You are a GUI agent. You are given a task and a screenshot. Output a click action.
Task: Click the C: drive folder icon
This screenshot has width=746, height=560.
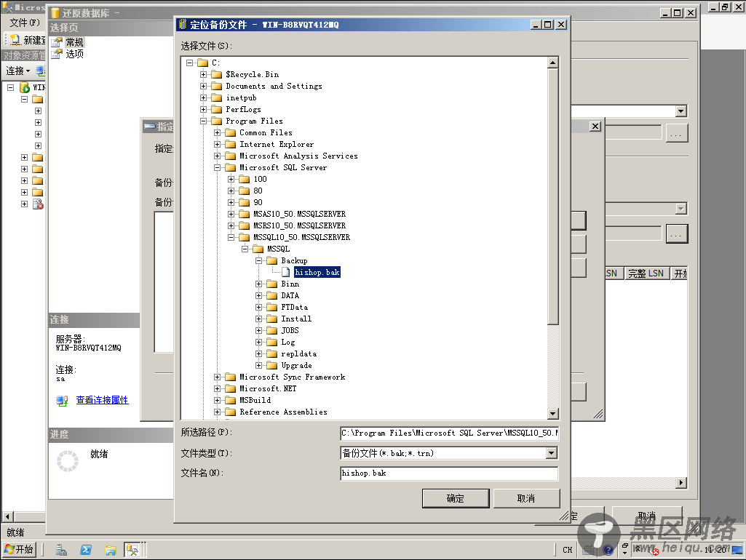(x=202, y=63)
